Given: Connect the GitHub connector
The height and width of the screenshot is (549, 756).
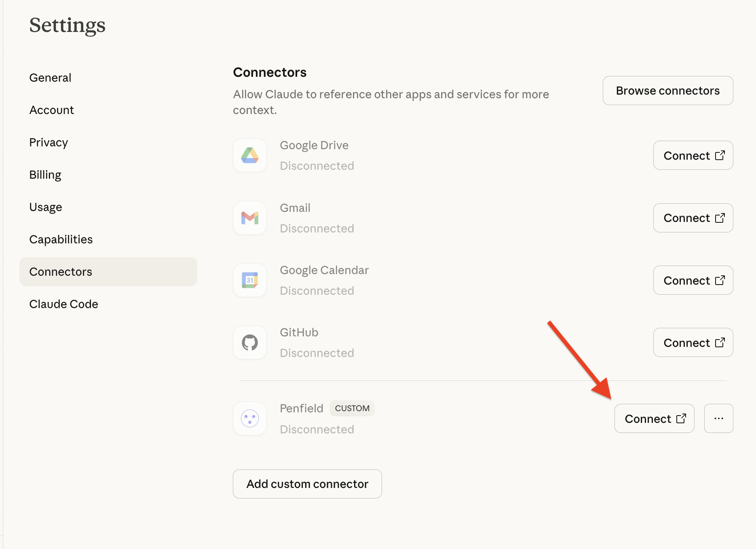Looking at the screenshot, I should 693,342.
